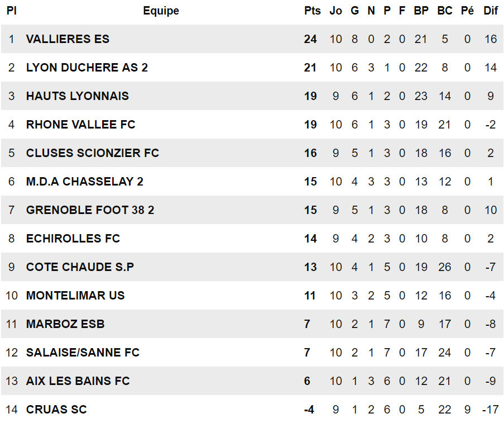Select SALAISE/SANNE FC in table
Image resolution: width=504 pixels, height=423 pixels.
coord(83,353)
